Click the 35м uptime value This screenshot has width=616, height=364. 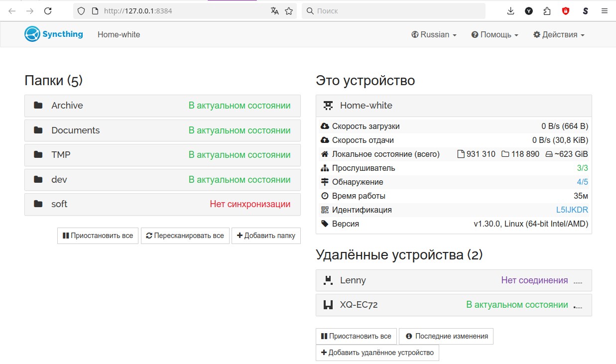click(x=581, y=196)
